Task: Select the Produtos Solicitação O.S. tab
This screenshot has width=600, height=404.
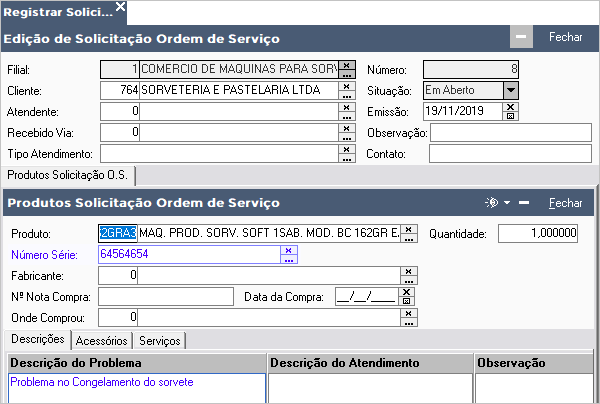Action: (x=68, y=175)
